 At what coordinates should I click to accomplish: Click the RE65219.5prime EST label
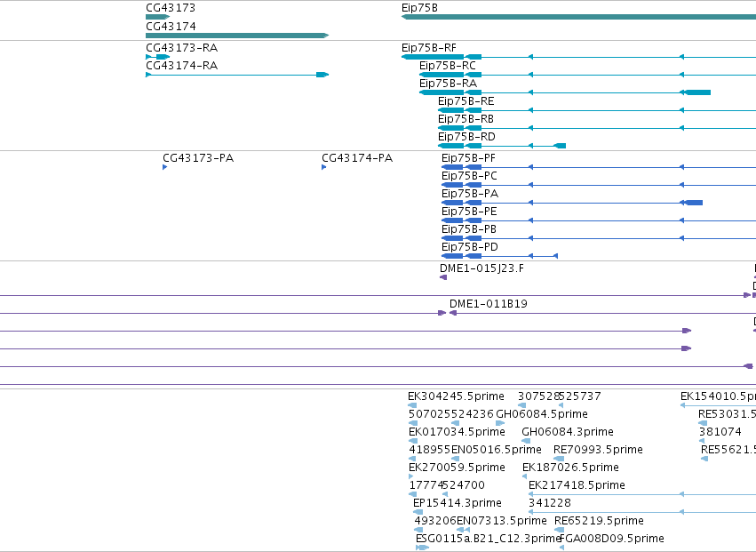pos(599,522)
